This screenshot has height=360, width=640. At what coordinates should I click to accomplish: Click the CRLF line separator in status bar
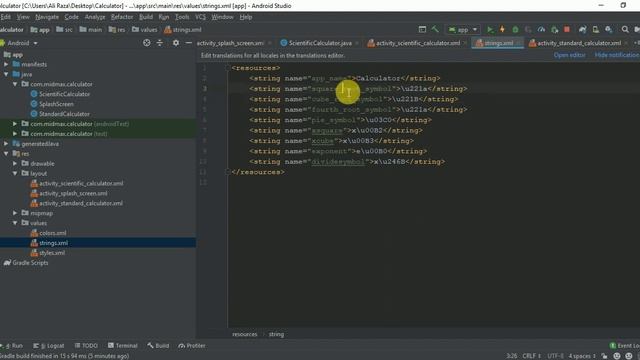[531, 356]
